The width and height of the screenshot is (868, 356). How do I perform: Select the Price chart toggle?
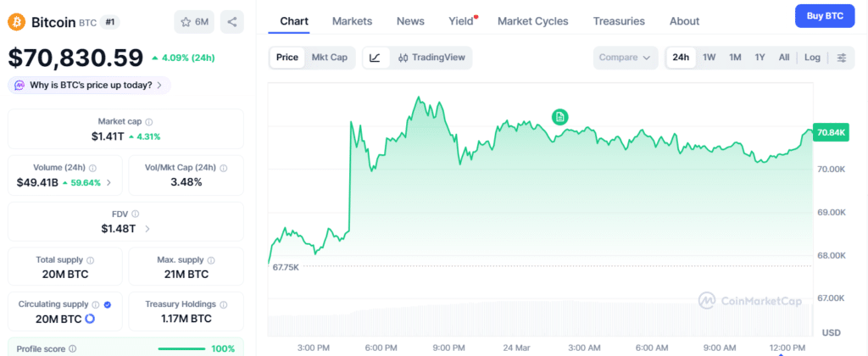287,58
